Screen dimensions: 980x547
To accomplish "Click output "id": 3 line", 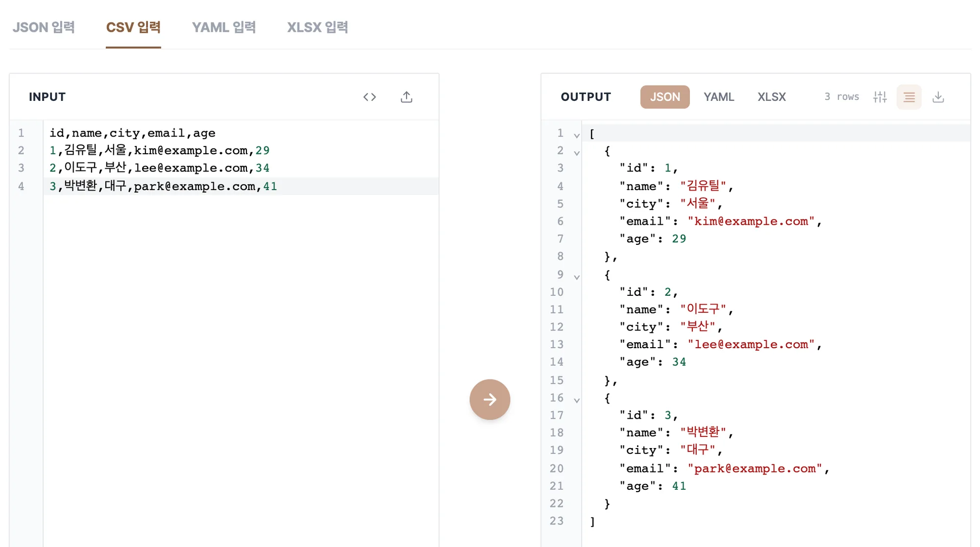I will (x=649, y=416).
